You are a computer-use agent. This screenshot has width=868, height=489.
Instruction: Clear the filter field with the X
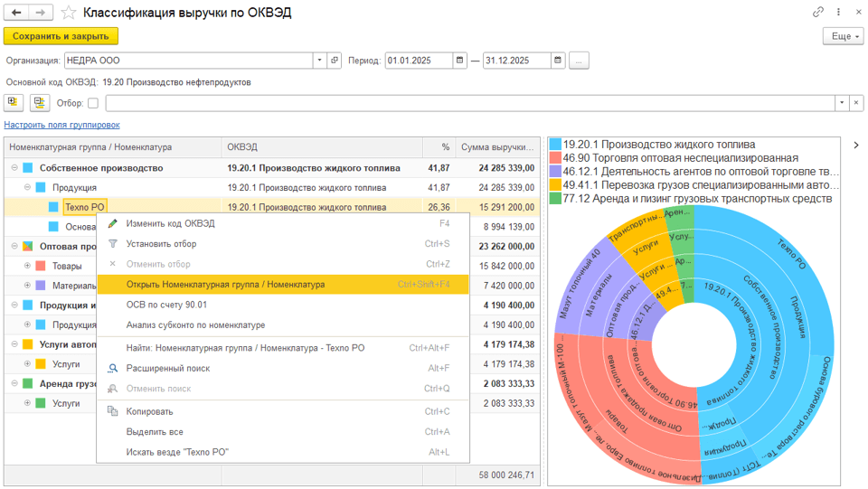(x=856, y=103)
